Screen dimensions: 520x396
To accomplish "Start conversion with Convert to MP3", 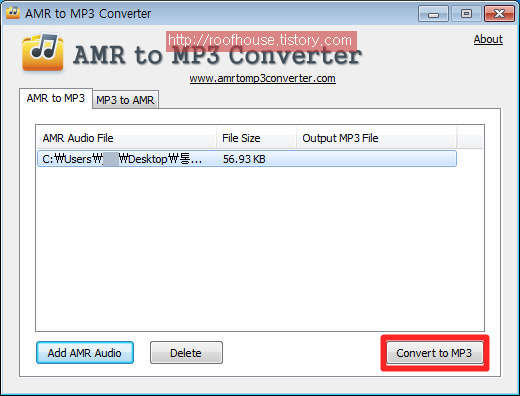I will point(434,353).
